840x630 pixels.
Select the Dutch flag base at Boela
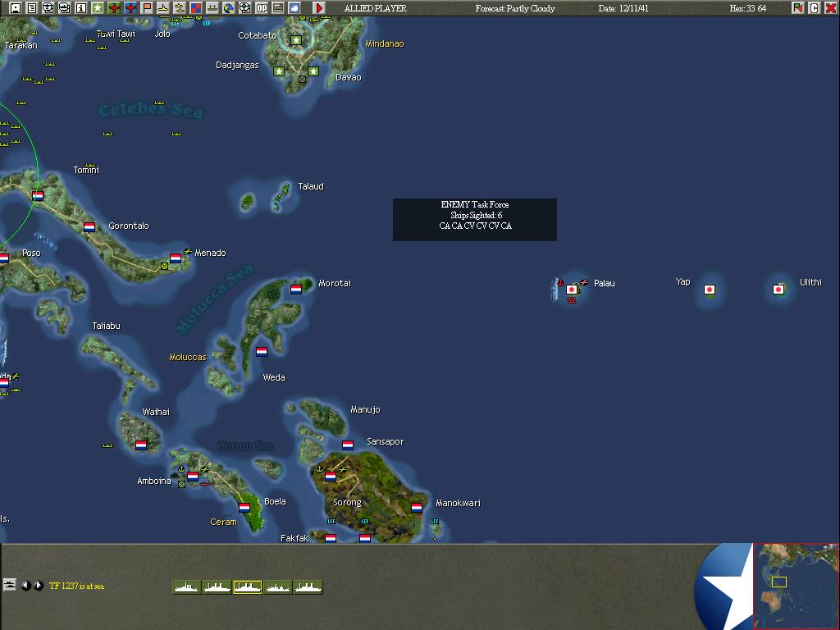pyautogui.click(x=244, y=507)
